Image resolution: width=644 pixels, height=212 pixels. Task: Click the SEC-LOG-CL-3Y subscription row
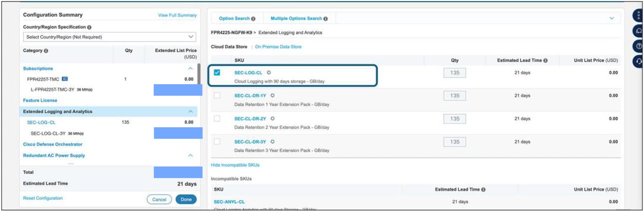pos(57,133)
